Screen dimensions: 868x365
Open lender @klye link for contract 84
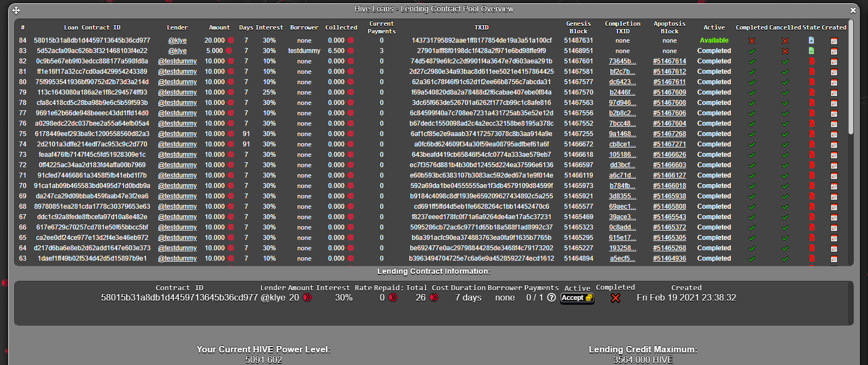(x=177, y=40)
